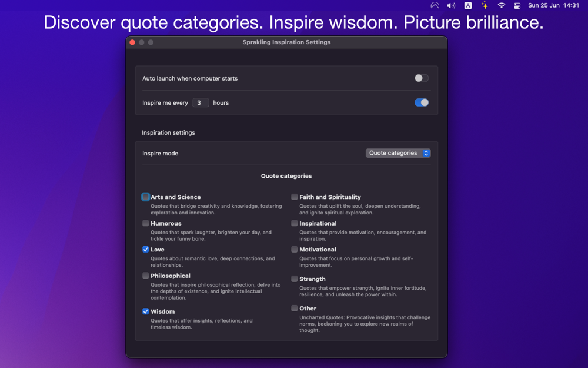Disable the Inspire me every hours switch
The width and height of the screenshot is (588, 368).
point(421,102)
